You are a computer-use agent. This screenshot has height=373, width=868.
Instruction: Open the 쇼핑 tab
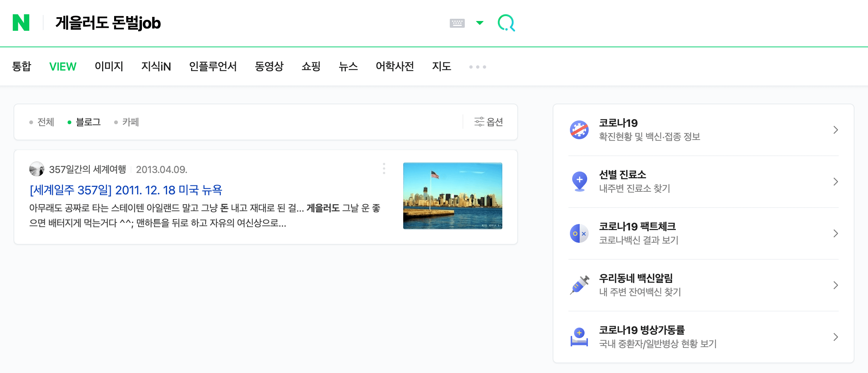click(311, 66)
